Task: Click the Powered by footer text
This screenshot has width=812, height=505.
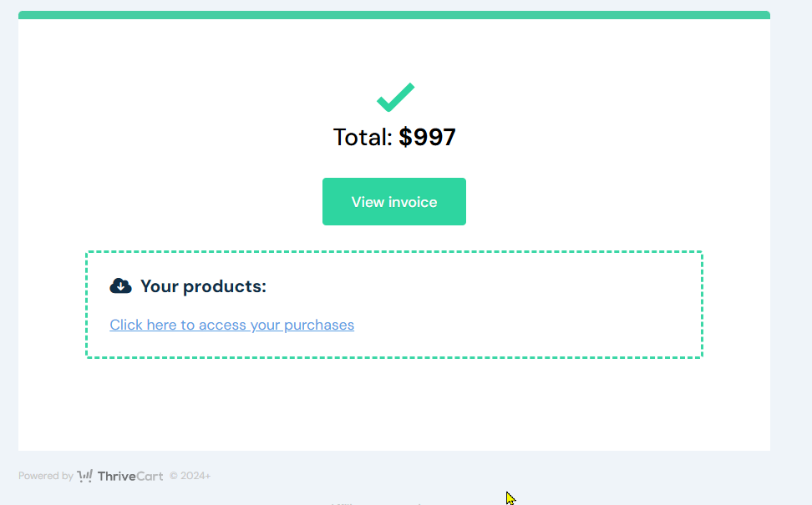Action: click(46, 476)
